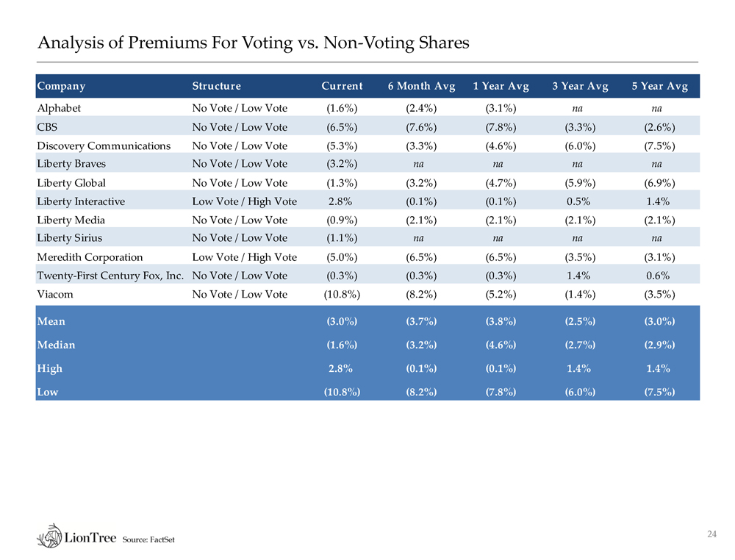The height and width of the screenshot is (560, 735).
Task: Select the Company column header
Action: point(61,86)
